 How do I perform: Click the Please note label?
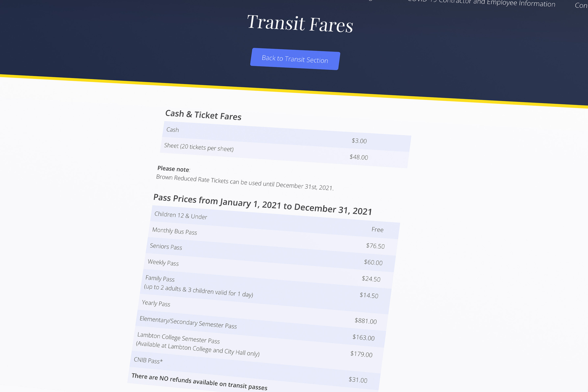pos(173,169)
